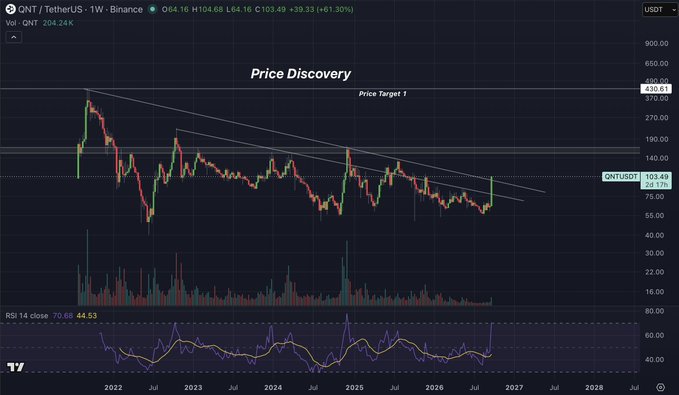Click the volume value 204.24K
This screenshot has height=395, width=679.
click(x=58, y=23)
